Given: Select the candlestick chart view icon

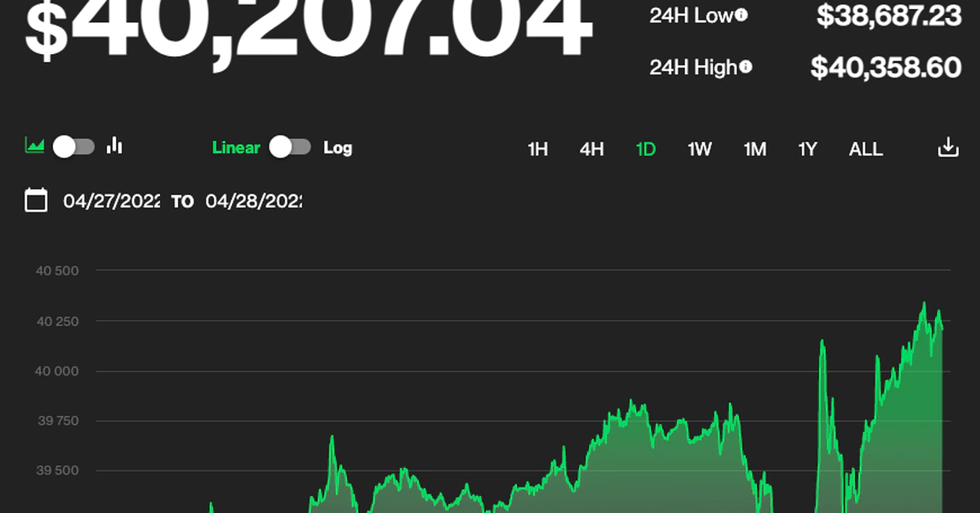Looking at the screenshot, I should (x=115, y=146).
